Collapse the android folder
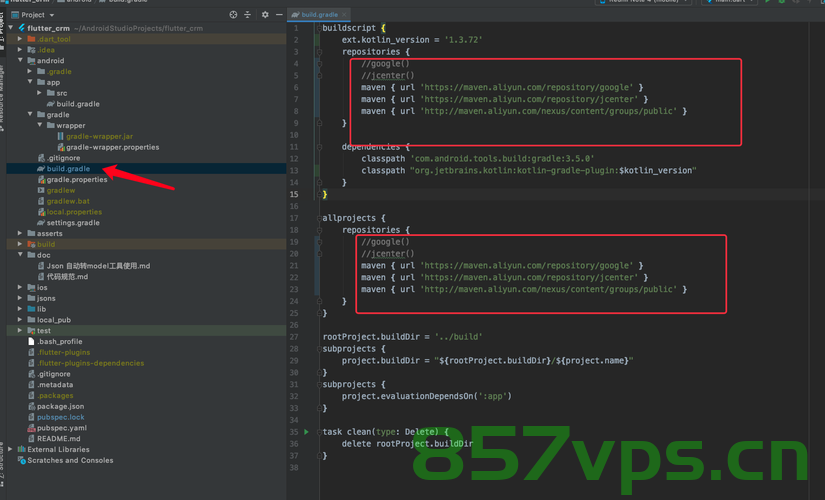Screen dimensions: 825x500 point(20,61)
